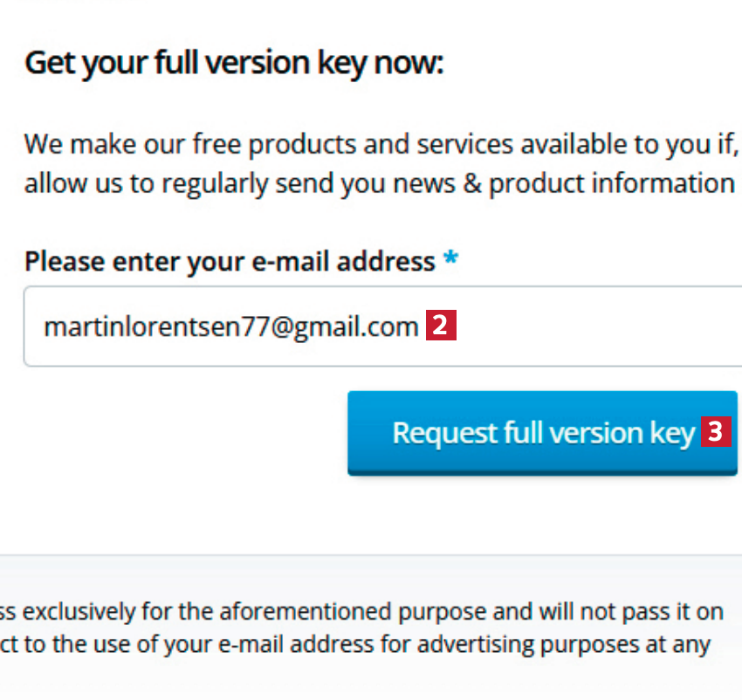This screenshot has height=700, width=742.
Task: Click the blue required-field asterisk
Action: 450,261
